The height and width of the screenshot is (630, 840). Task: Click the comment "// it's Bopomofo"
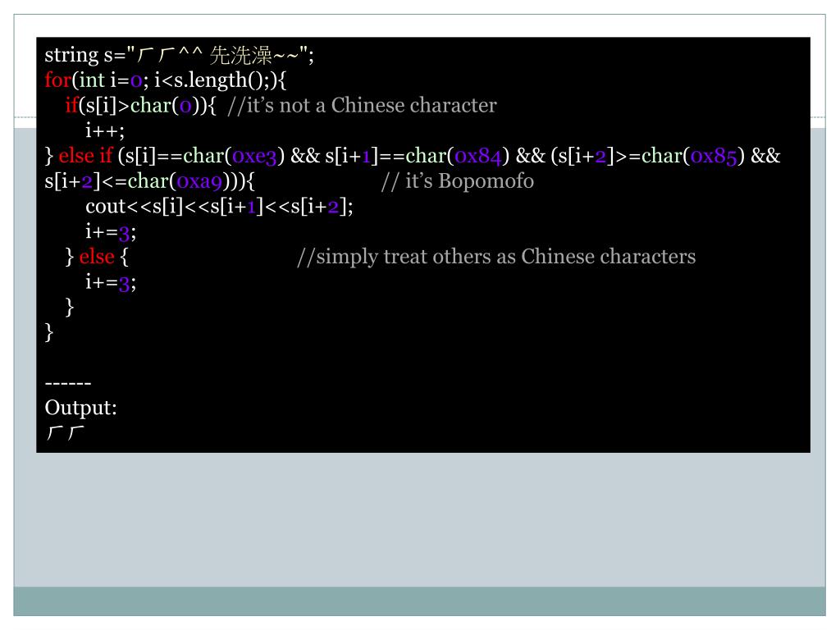458,181
